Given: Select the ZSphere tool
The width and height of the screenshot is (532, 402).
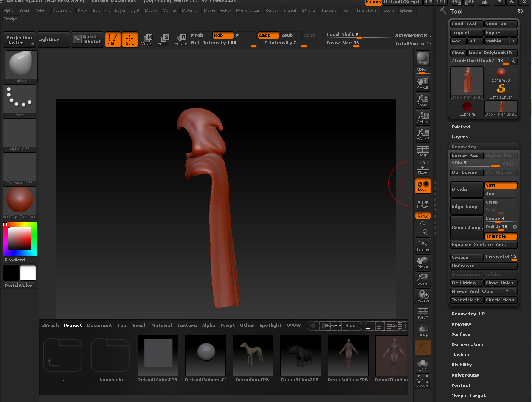Looking at the screenshot, I should 467,108.
